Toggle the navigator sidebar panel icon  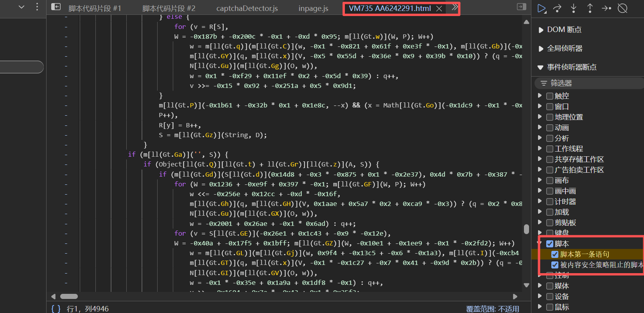click(56, 7)
